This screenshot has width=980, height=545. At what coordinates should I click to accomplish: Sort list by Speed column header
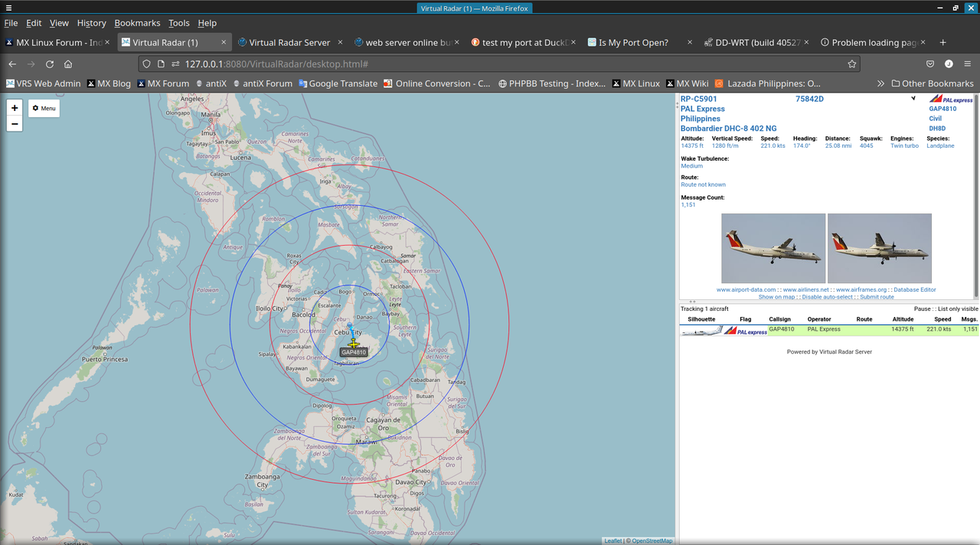pos(942,319)
